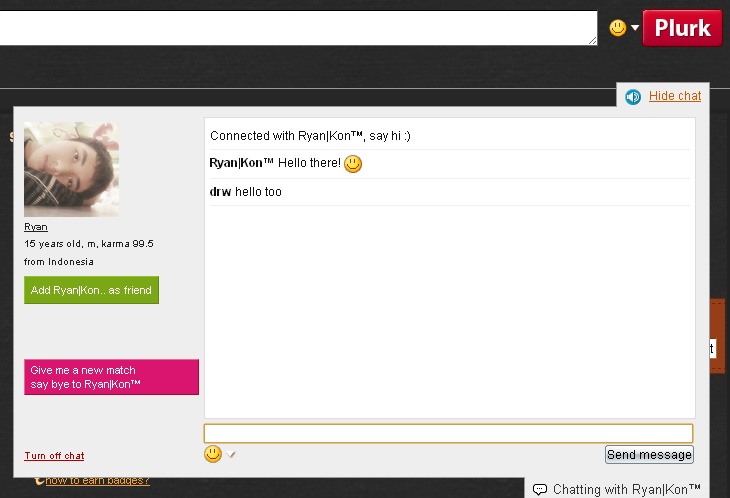This screenshot has height=498, width=730.
Task: Toggle chat sound speaker icon
Action: coord(633,97)
